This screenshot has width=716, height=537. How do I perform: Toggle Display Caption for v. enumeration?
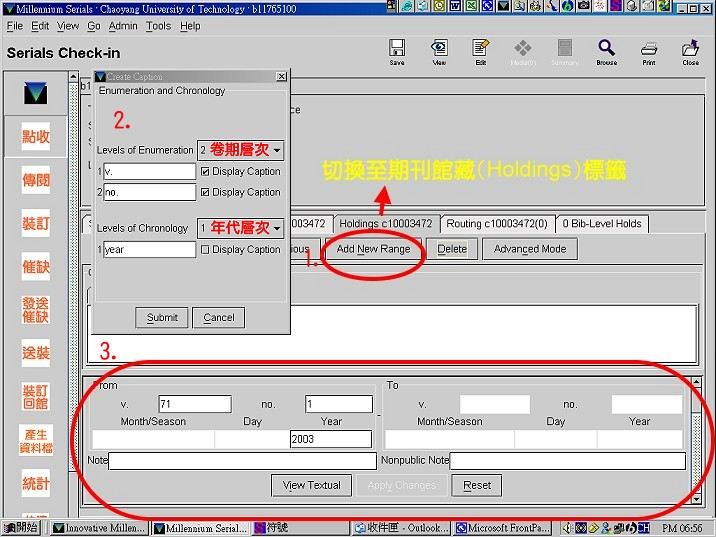coord(205,172)
